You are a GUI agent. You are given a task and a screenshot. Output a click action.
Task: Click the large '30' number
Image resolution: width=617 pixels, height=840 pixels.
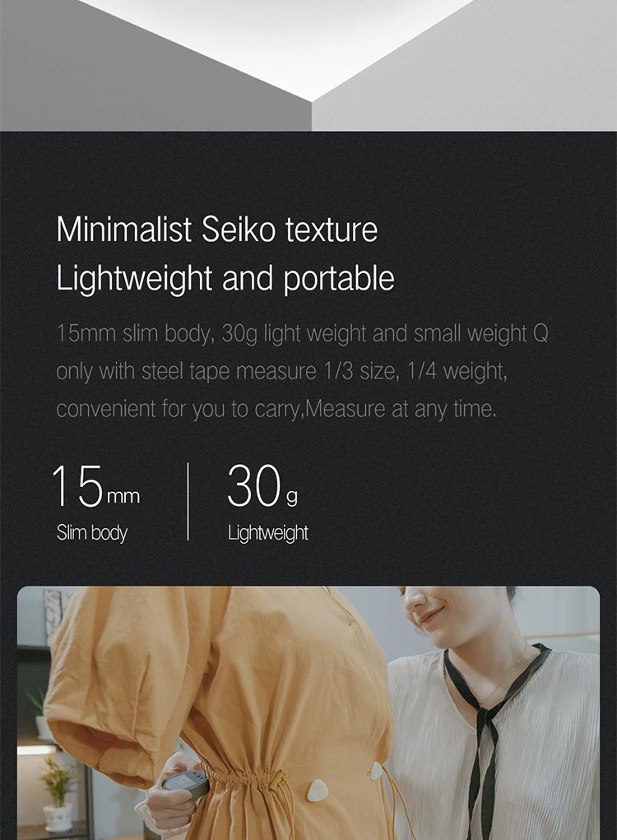pos(254,485)
